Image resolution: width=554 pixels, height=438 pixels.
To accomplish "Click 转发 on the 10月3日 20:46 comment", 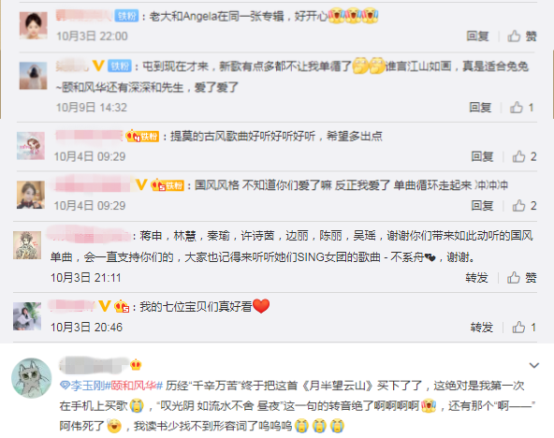I will pyautogui.click(x=482, y=327).
